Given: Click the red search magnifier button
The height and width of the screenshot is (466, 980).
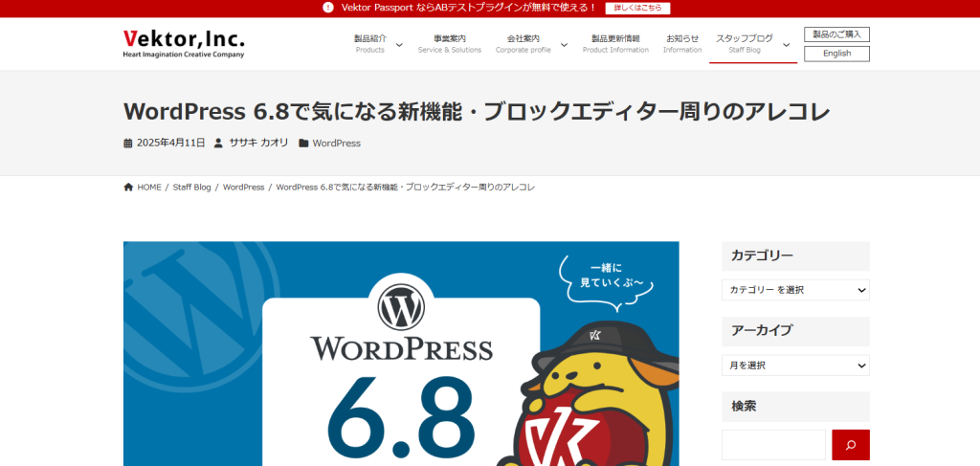Looking at the screenshot, I should 850,445.
